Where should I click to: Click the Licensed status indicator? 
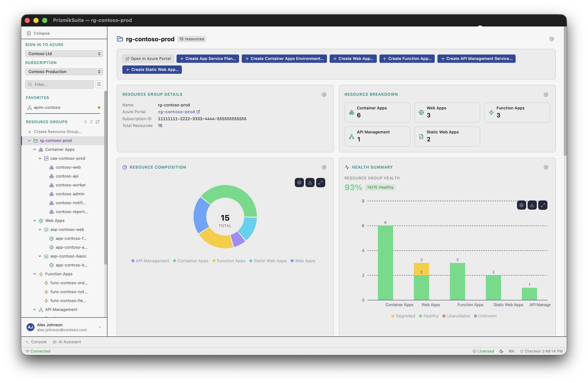coord(483,351)
